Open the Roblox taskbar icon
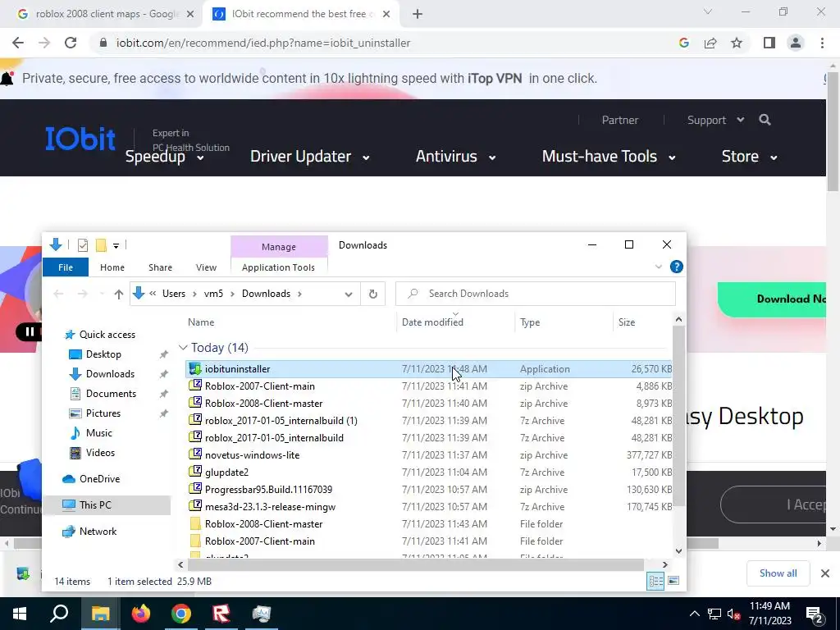 pyautogui.click(x=221, y=614)
